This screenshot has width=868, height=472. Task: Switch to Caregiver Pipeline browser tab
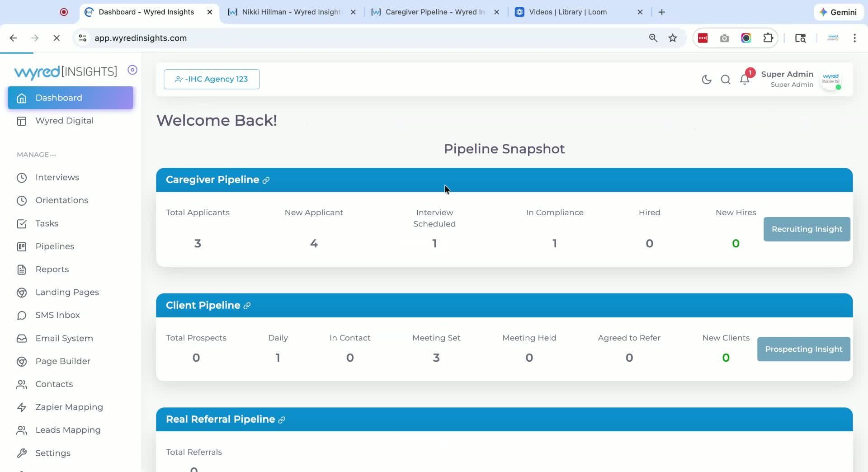pyautogui.click(x=434, y=12)
